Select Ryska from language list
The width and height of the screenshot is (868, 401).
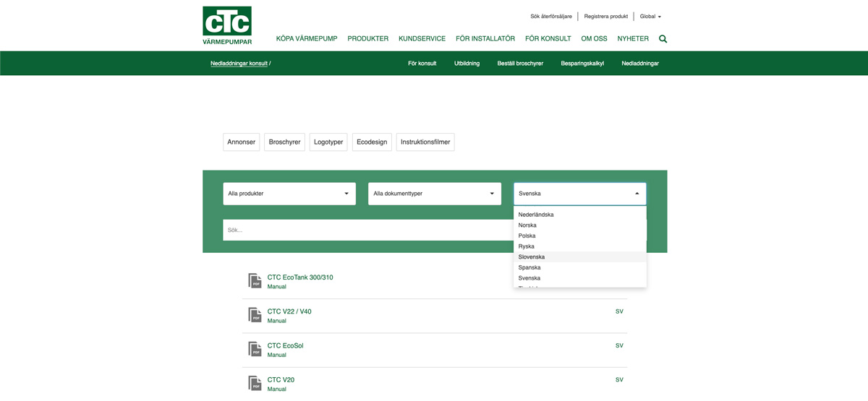580,246
